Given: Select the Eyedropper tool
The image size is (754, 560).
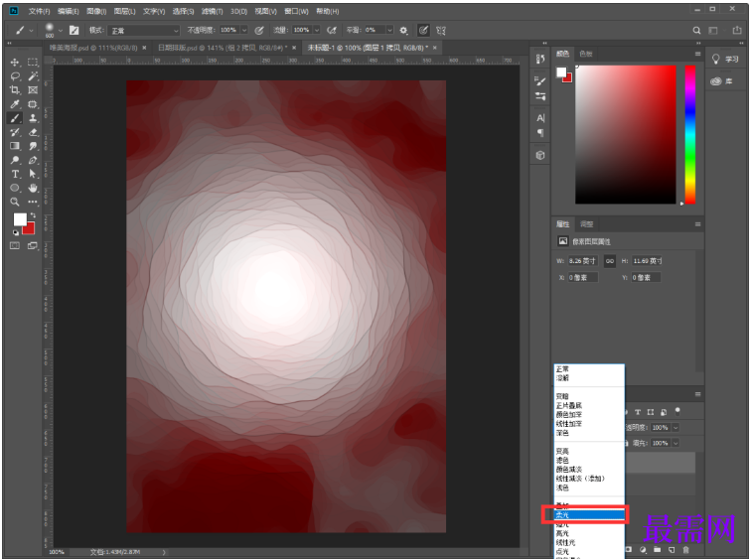Looking at the screenshot, I should [15, 104].
